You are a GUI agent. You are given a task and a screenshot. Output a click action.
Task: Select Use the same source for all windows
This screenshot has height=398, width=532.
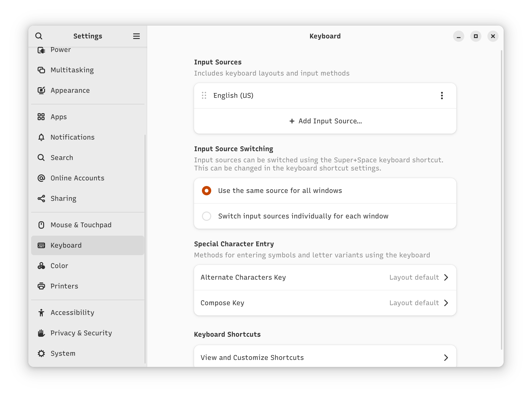[x=207, y=191]
